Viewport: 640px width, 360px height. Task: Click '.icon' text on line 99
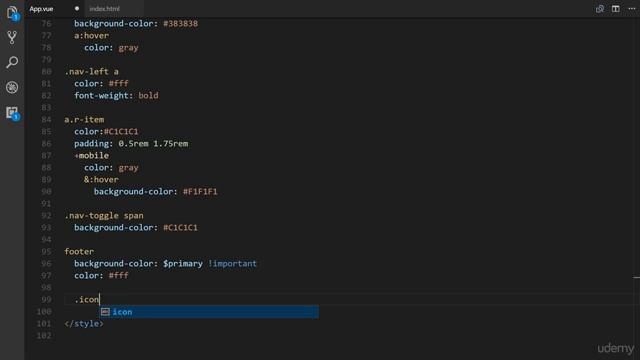(x=87, y=300)
